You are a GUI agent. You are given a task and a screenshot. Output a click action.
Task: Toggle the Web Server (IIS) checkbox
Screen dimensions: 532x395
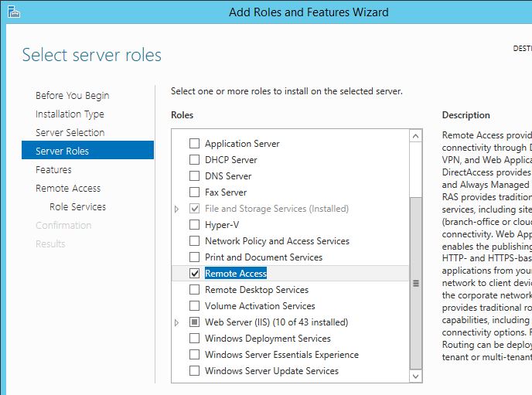(x=194, y=322)
